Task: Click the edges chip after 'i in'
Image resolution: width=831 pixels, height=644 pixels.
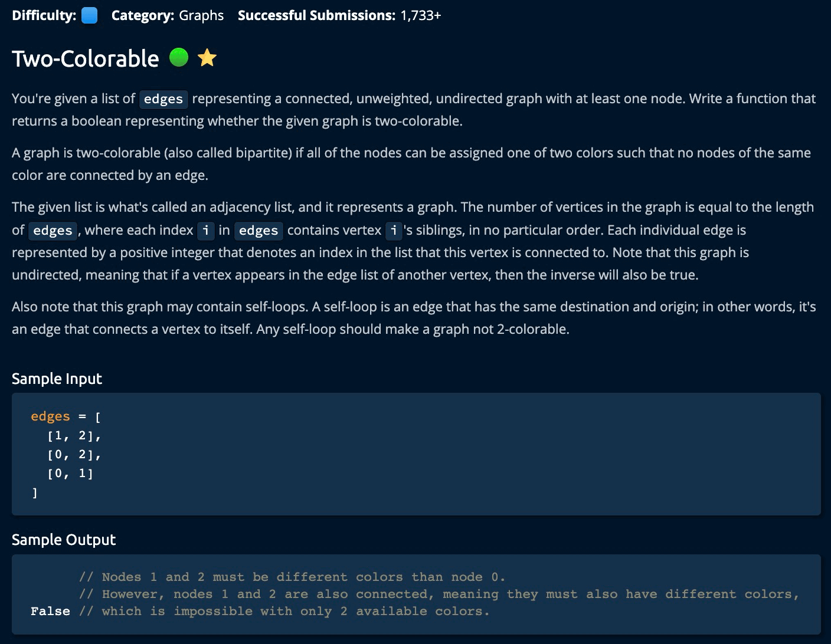Action: [x=259, y=231]
